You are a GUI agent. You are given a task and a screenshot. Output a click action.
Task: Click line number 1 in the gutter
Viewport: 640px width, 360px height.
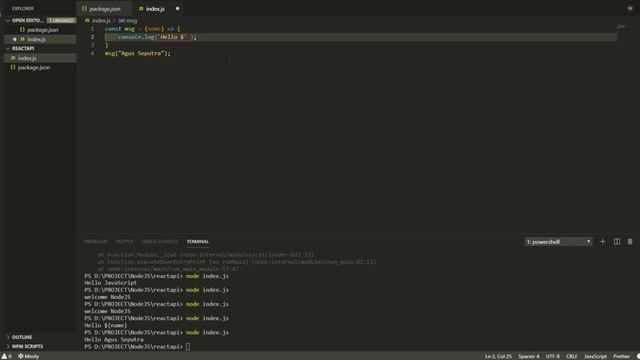coord(92,29)
